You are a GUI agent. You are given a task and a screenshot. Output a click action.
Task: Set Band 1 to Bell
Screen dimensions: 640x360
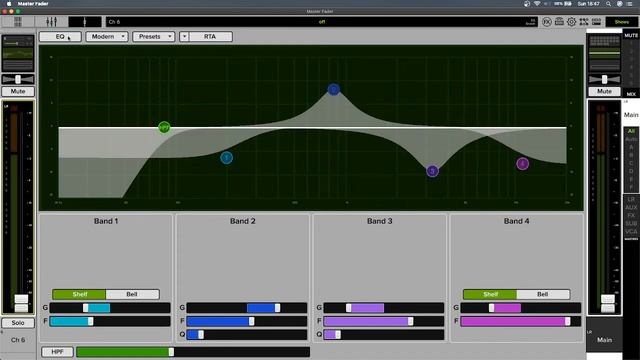coord(132,294)
